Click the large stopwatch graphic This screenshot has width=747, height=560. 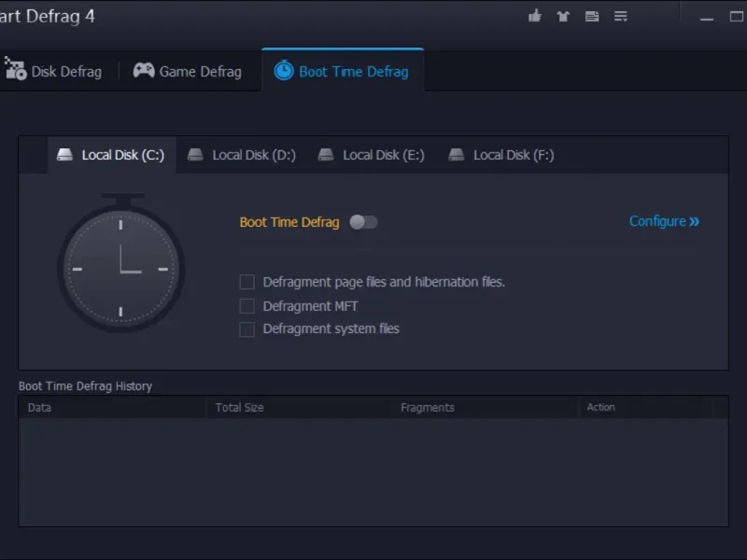pyautogui.click(x=121, y=262)
